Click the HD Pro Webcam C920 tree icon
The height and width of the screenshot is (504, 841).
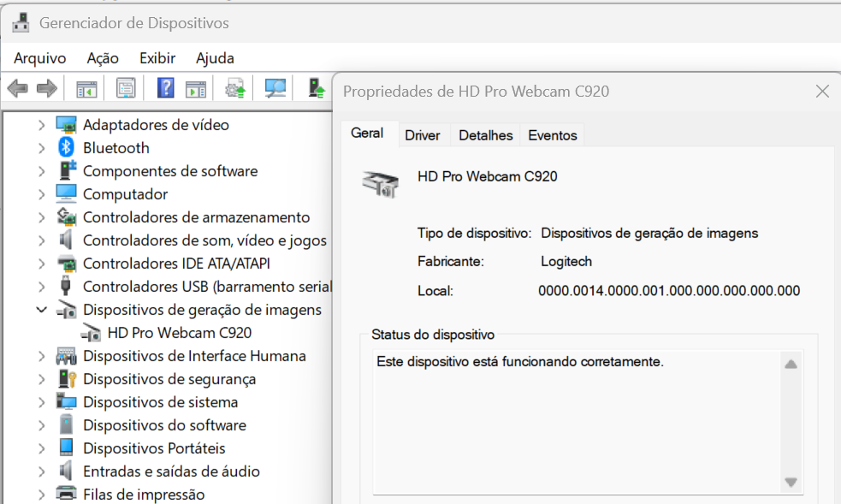point(91,333)
